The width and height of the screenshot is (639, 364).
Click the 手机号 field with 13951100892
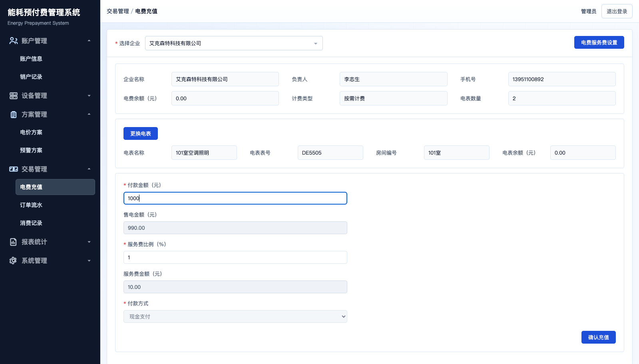click(562, 79)
